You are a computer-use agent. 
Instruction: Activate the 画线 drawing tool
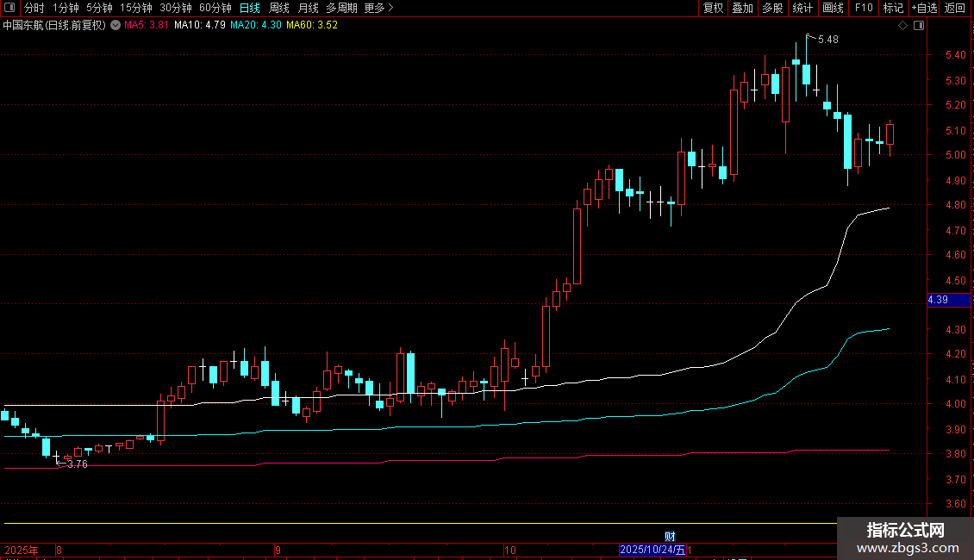pos(833,8)
